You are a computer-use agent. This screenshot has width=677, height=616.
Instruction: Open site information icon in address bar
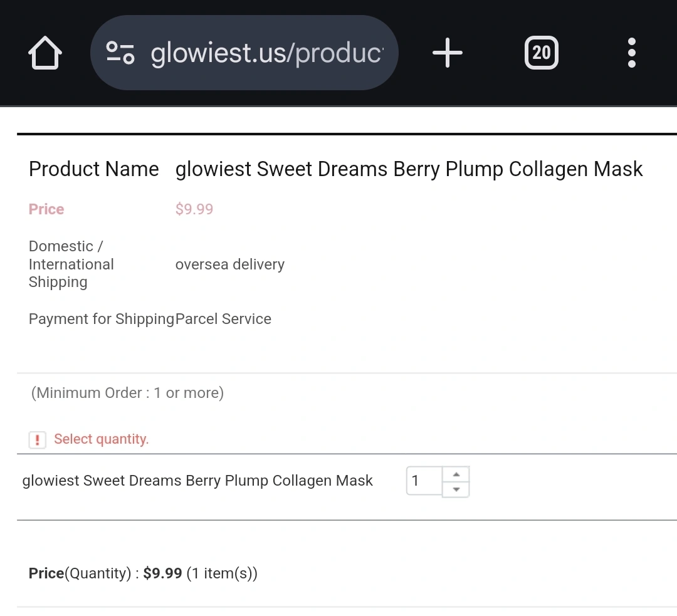coord(120,53)
